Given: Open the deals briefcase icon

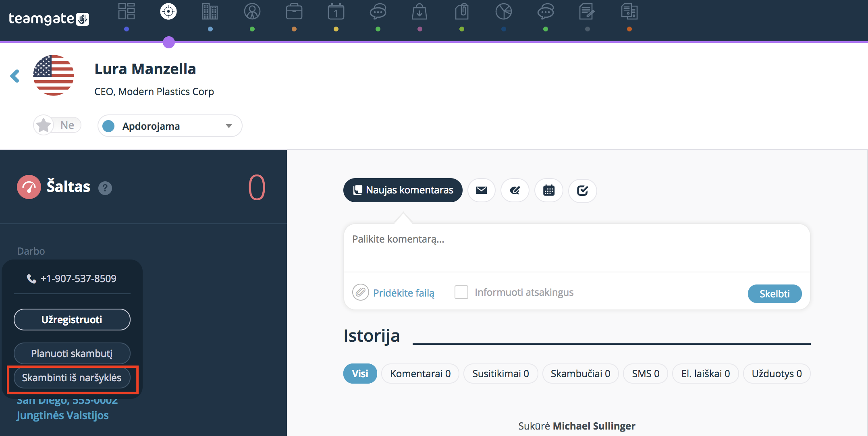Looking at the screenshot, I should [294, 11].
